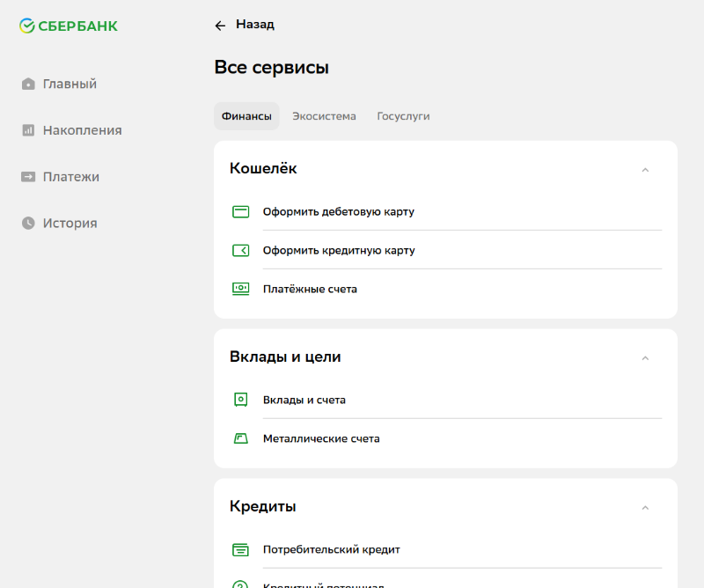704x588 pixels.
Task: Select the Финансы tab
Action: click(x=246, y=116)
